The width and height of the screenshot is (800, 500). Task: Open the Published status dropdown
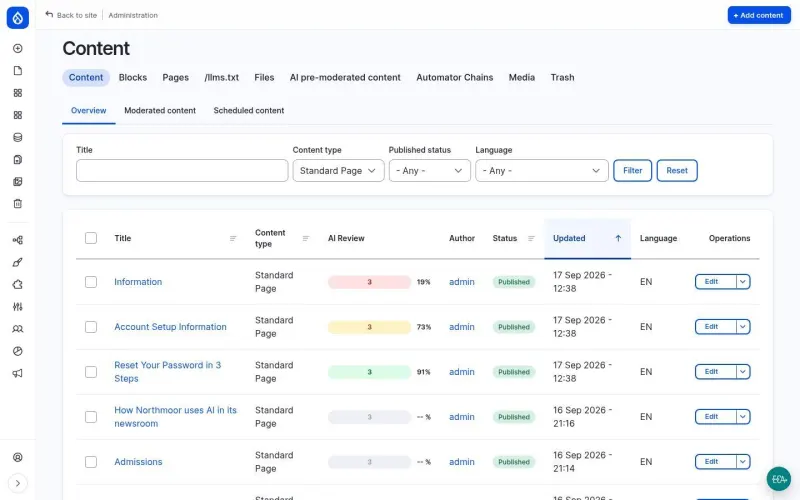pyautogui.click(x=430, y=170)
